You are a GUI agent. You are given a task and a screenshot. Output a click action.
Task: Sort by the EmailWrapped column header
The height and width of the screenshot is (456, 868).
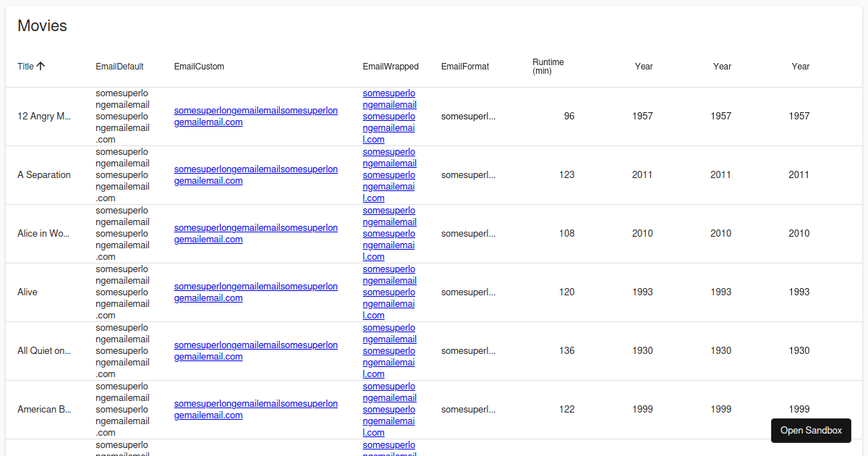tap(391, 66)
